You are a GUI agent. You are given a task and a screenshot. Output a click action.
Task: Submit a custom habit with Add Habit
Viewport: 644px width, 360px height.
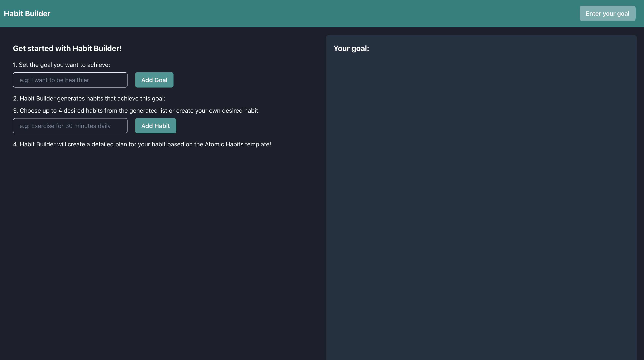tap(155, 126)
